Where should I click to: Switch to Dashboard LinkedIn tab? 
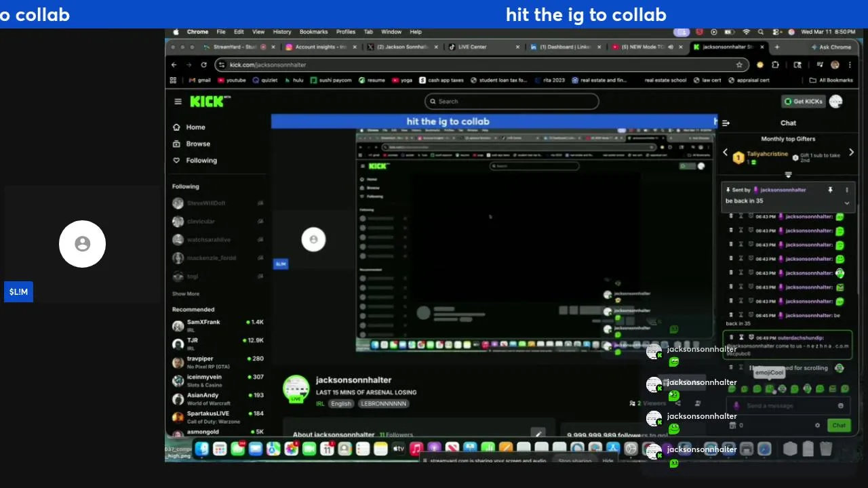(565, 47)
